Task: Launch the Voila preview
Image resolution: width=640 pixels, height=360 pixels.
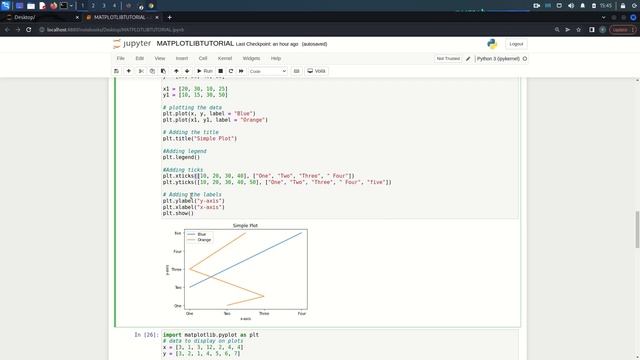Action: [317, 71]
